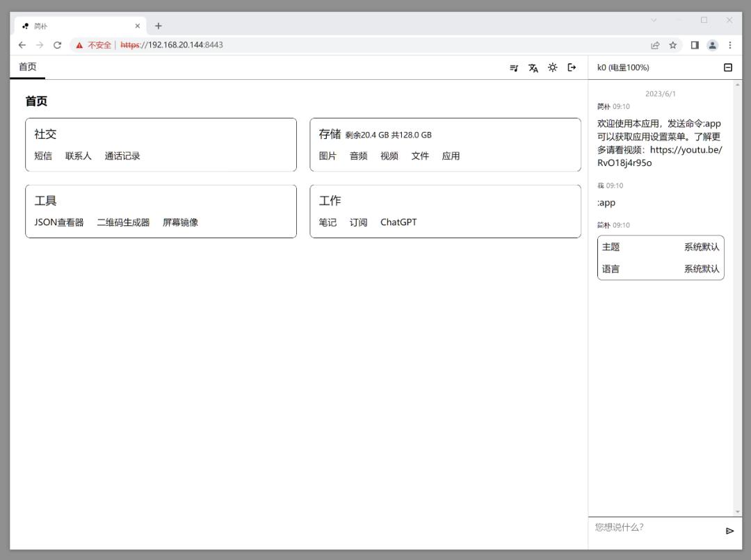Send the chat message with the arrow icon
The height and width of the screenshot is (560, 751).
click(x=730, y=530)
